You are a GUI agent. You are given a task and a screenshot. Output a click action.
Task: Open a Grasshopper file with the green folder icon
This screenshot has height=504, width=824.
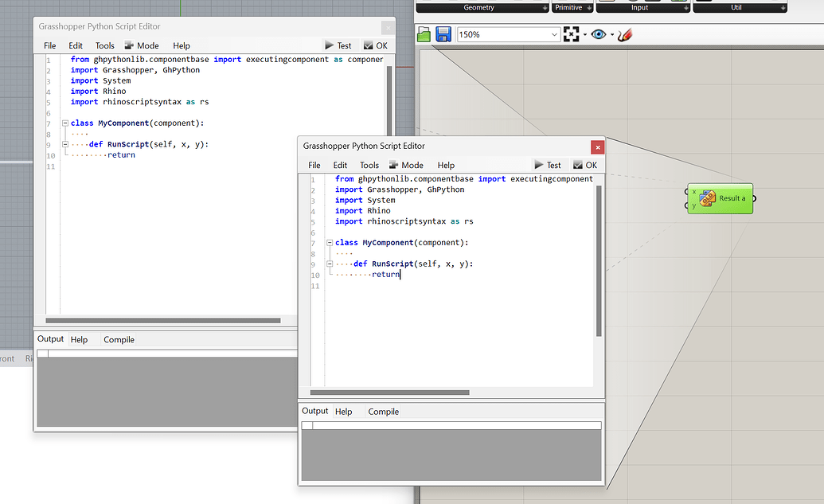[424, 34]
